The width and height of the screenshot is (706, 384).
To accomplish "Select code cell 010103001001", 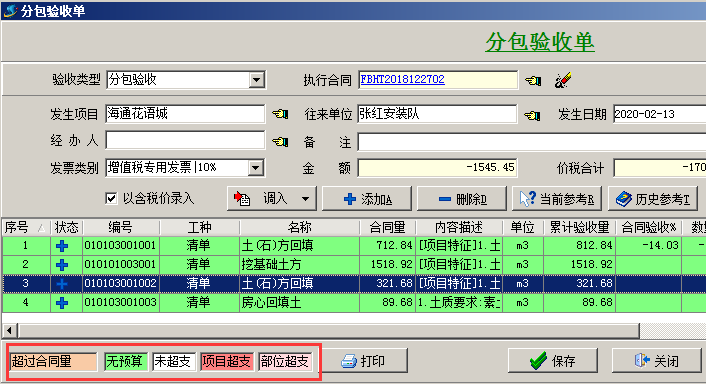I will coord(121,246).
